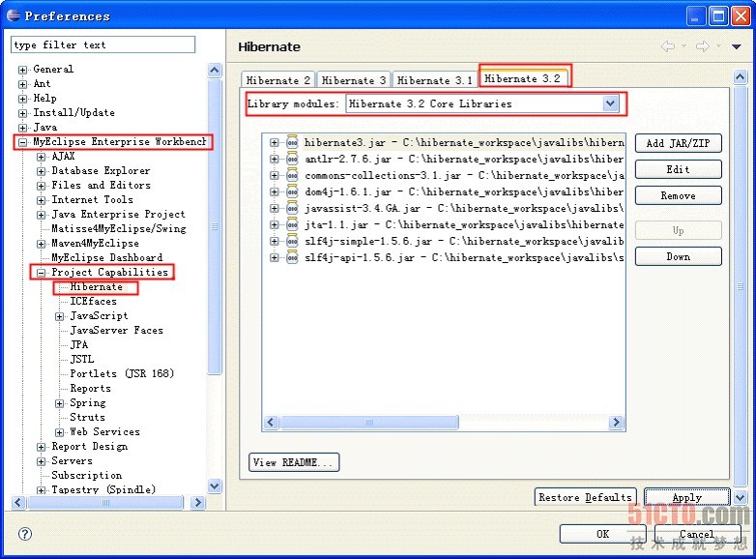
Task: Select JavaServer Faces tree item
Action: 117,331
